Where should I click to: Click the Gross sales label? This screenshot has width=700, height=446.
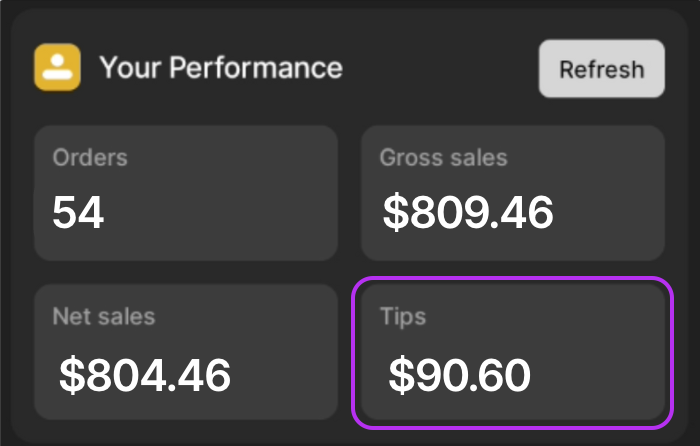444,158
